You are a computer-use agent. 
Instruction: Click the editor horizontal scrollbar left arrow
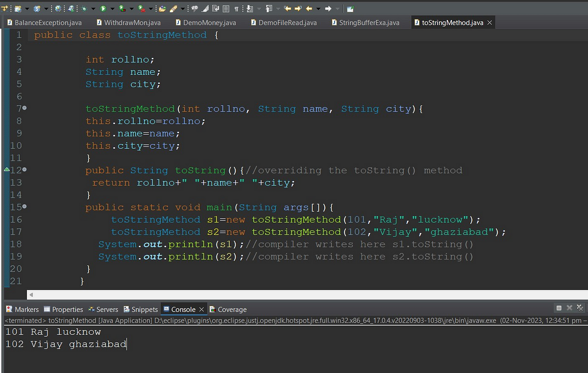(x=32, y=295)
